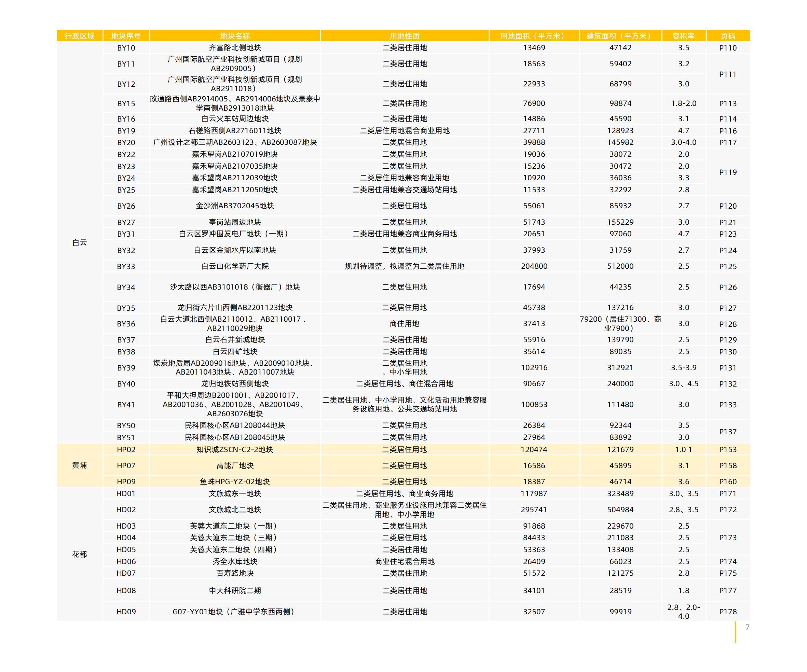Select the 地块名称 header cell
807x672 pixels.
coord(235,36)
